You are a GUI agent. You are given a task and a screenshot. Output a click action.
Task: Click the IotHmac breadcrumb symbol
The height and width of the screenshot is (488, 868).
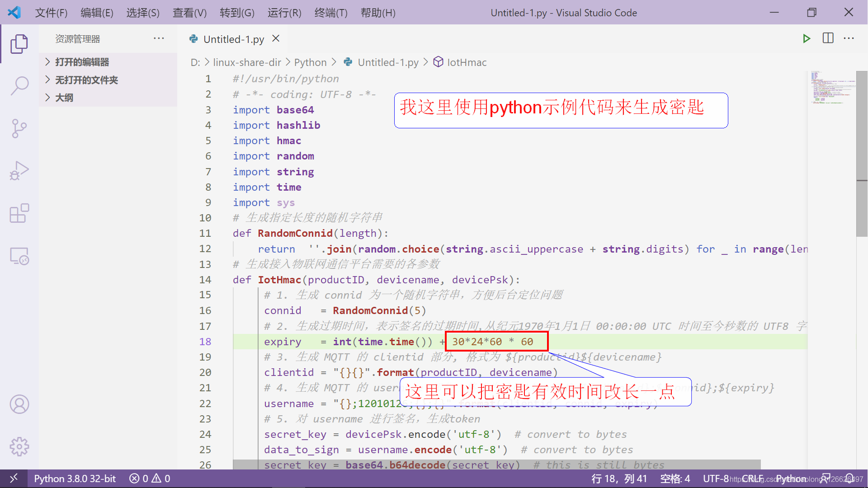(x=467, y=62)
